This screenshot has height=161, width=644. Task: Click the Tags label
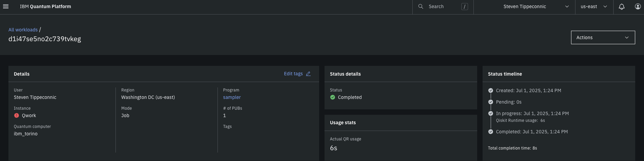click(227, 127)
